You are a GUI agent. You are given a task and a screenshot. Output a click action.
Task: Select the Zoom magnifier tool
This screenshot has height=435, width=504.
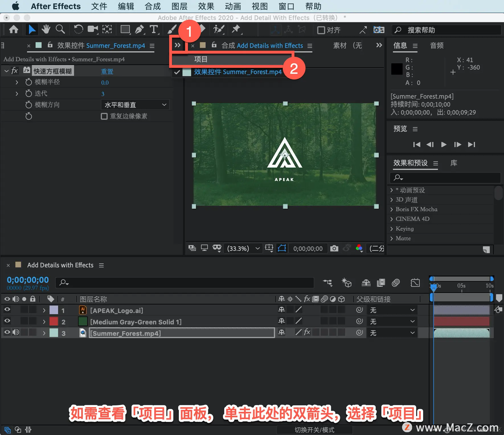tap(60, 30)
